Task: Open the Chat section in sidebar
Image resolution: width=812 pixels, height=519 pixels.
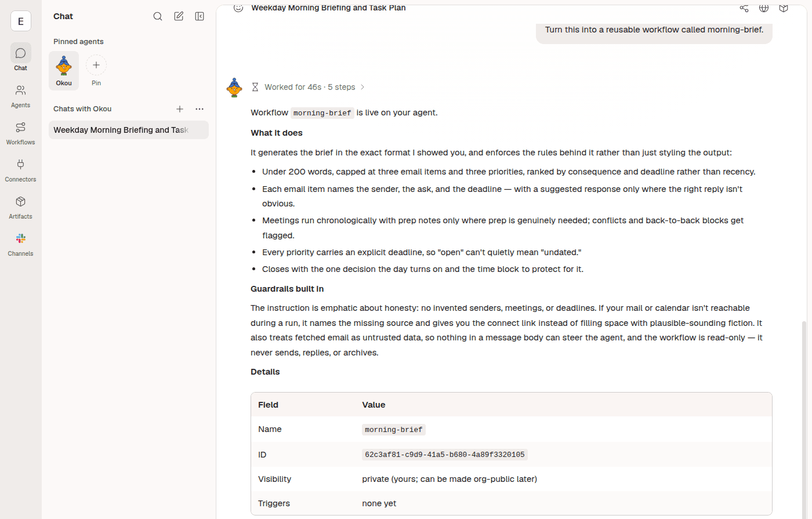Action: pyautogui.click(x=20, y=58)
